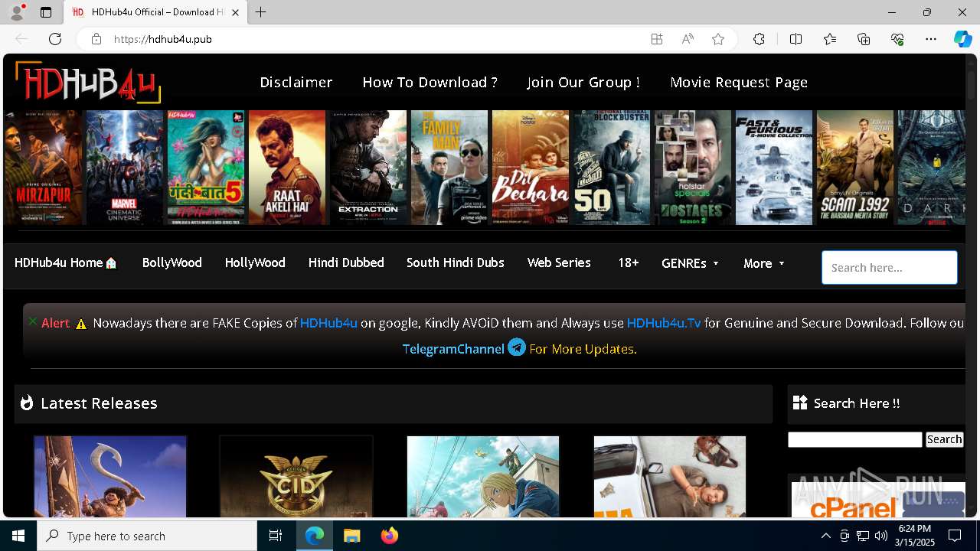The width and height of the screenshot is (980, 551).
Task: Open Windows Start menu
Action: tap(18, 536)
